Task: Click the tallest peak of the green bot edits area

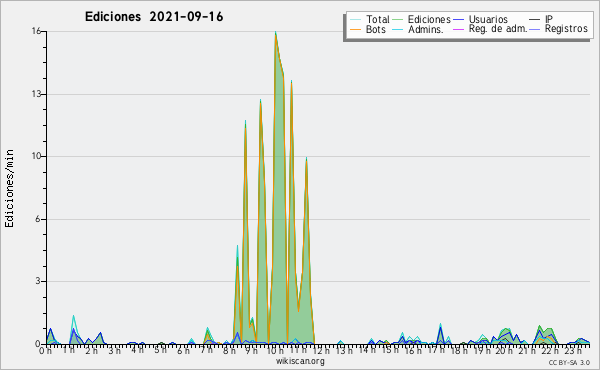Action: coord(275,33)
